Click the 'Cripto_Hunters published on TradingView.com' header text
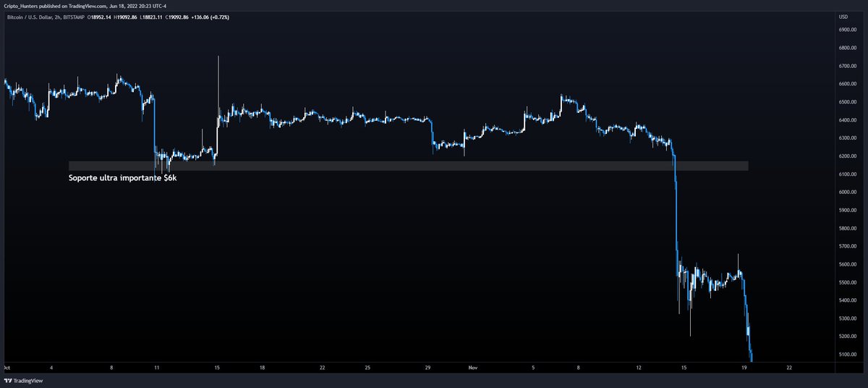 coord(55,5)
